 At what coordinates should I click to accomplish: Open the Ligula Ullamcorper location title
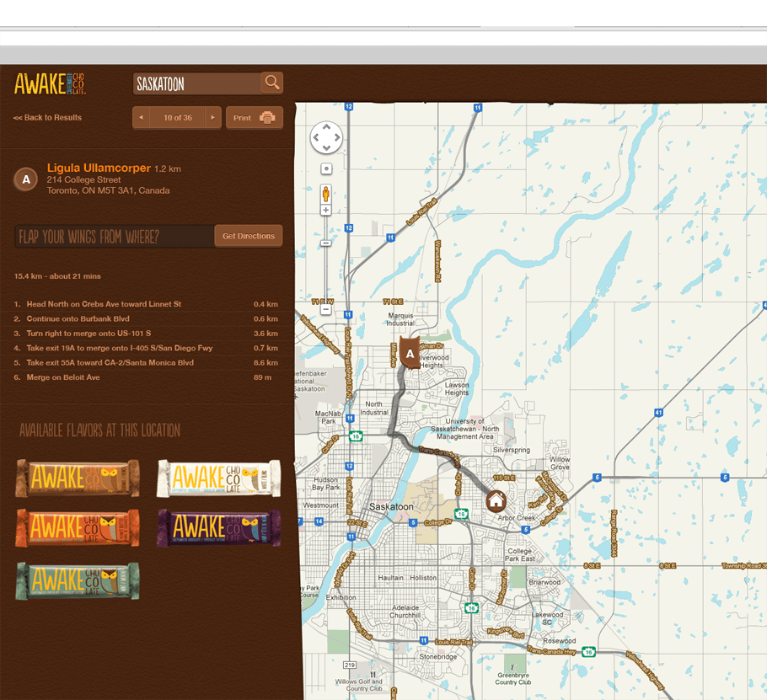click(x=99, y=168)
